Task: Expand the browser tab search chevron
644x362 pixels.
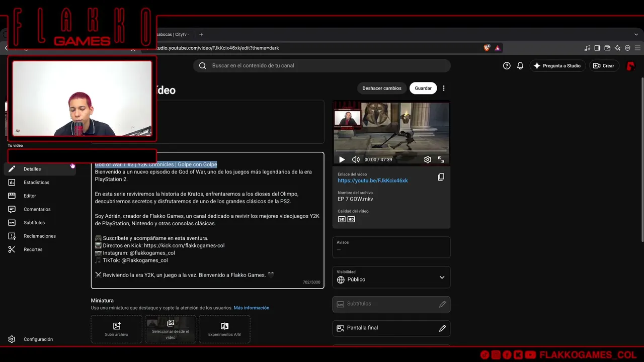Action: pos(636,35)
